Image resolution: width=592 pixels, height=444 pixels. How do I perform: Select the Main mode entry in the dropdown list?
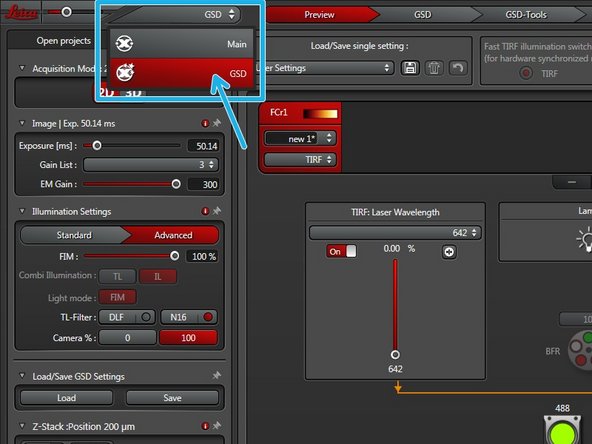(181, 44)
